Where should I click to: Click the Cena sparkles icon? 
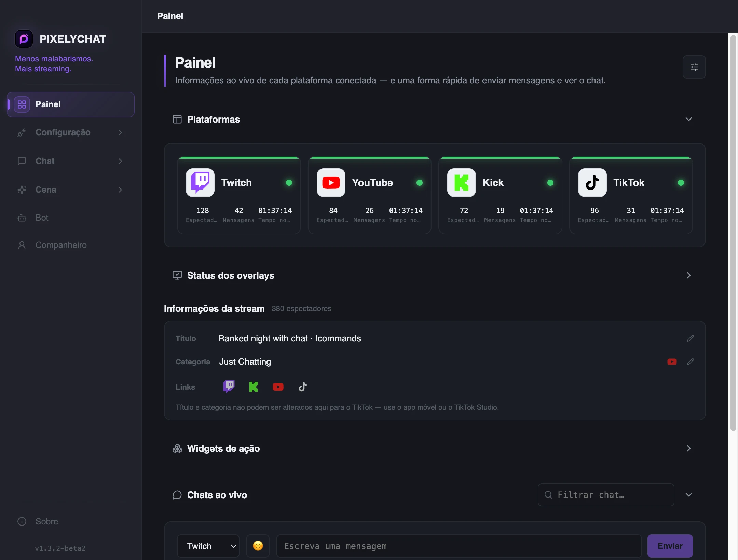[22, 190]
